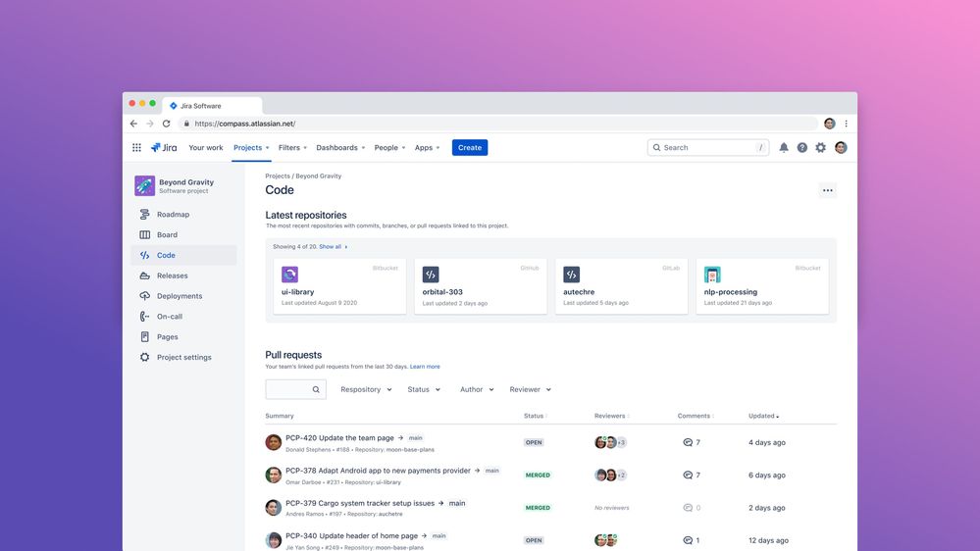The width and height of the screenshot is (980, 551).
Task: Click the search icon in pull request filter
Action: [316, 389]
